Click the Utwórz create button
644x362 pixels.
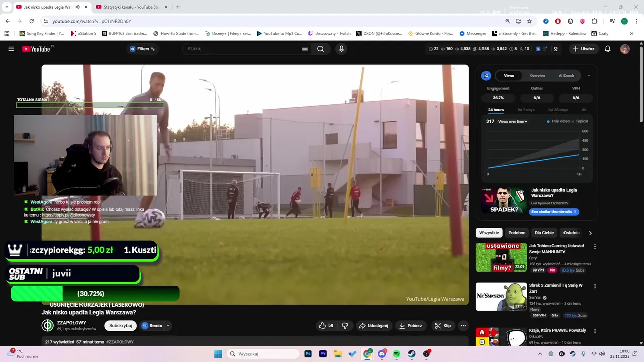point(584,49)
